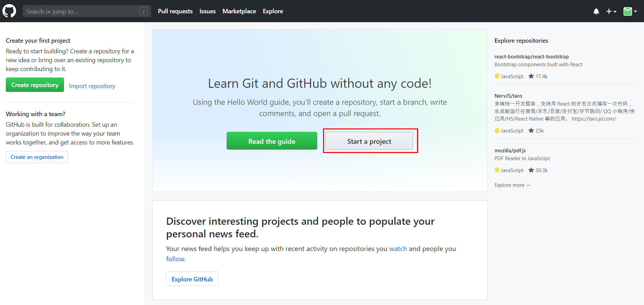This screenshot has width=644, height=305.
Task: Click the Create your first project heading
Action: click(x=38, y=41)
